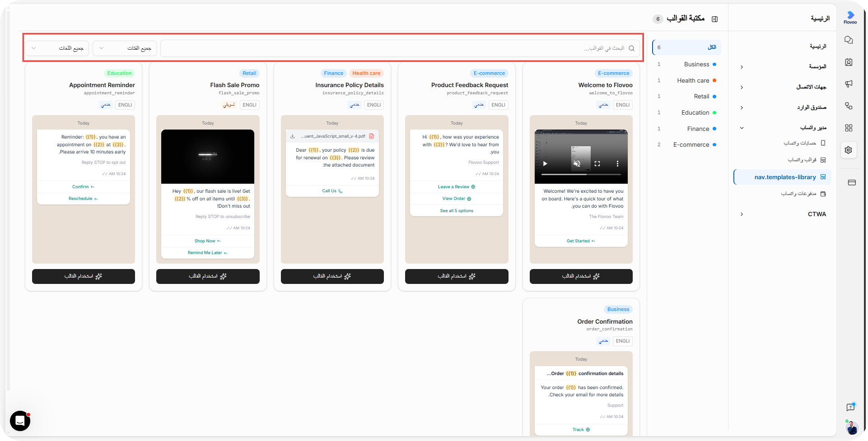Open the all languages dropdown
The image size is (868, 441).
[x=57, y=48]
